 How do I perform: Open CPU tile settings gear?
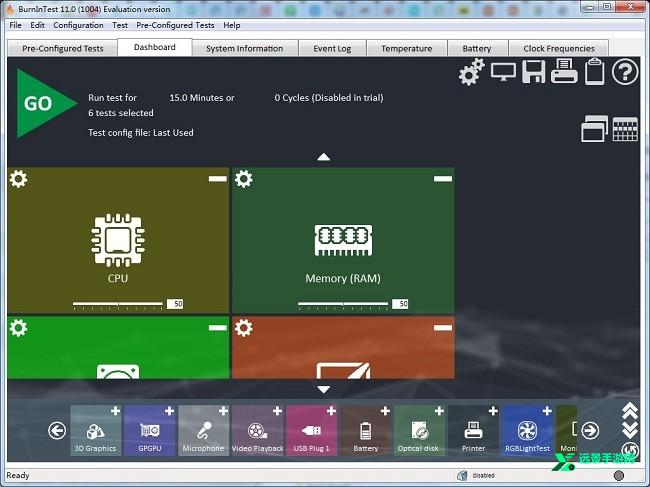coord(18,179)
